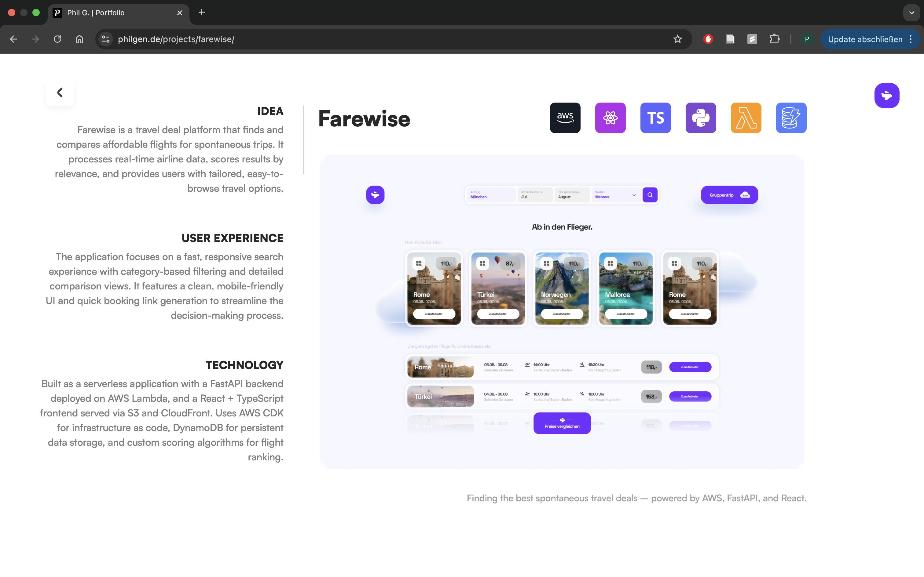Reload the current page
The image size is (924, 577).
(57, 39)
